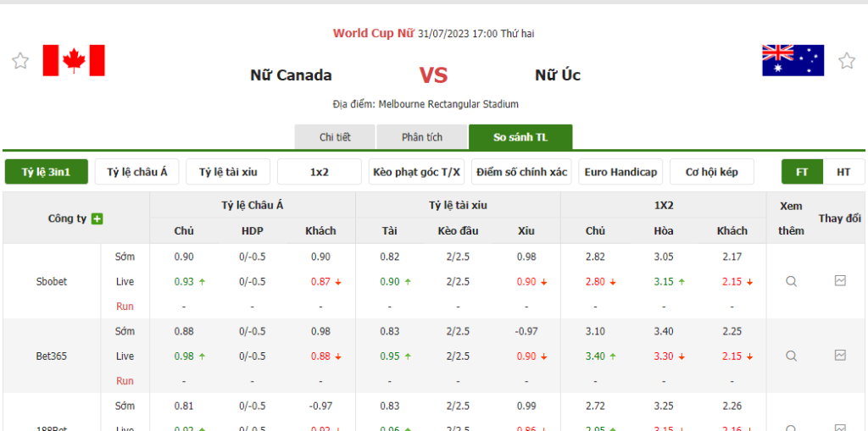
Task: Open the Sbobet odds change chart icon
Action: tap(840, 281)
